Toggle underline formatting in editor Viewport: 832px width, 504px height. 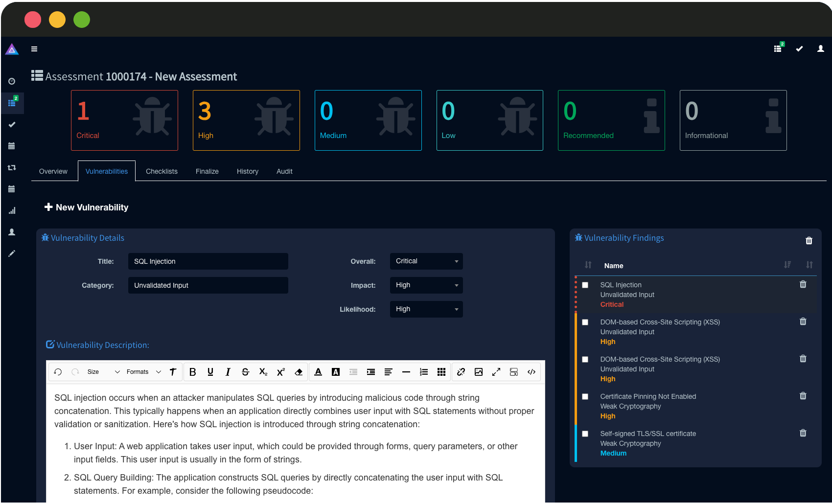coord(210,372)
